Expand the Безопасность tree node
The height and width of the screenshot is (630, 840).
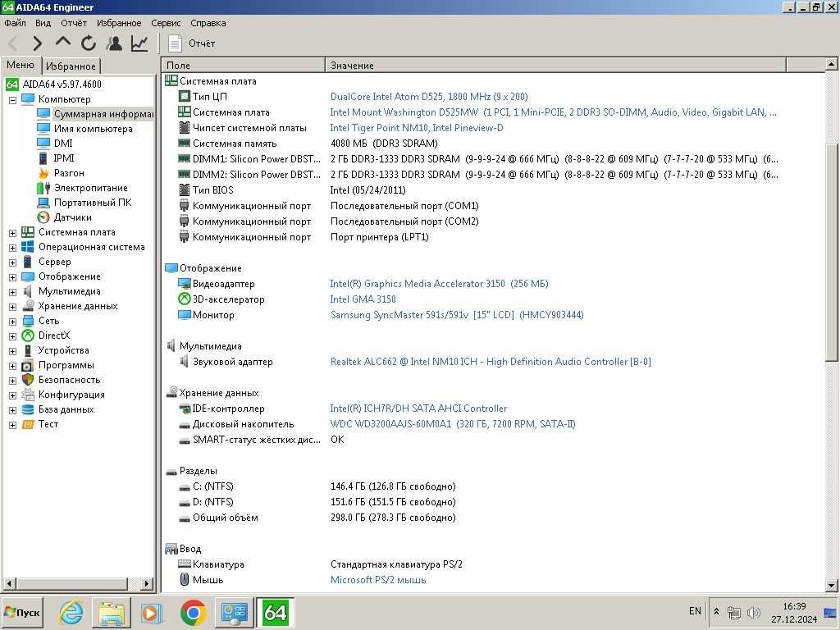(12, 381)
